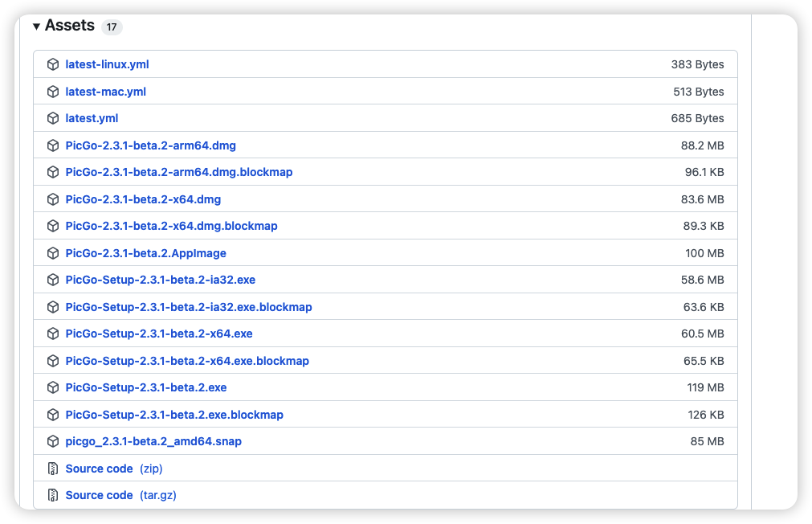Click package icon next to PicGo-Setup-2.3.1-beta.2-x64.exe.blockmap

tap(53, 361)
